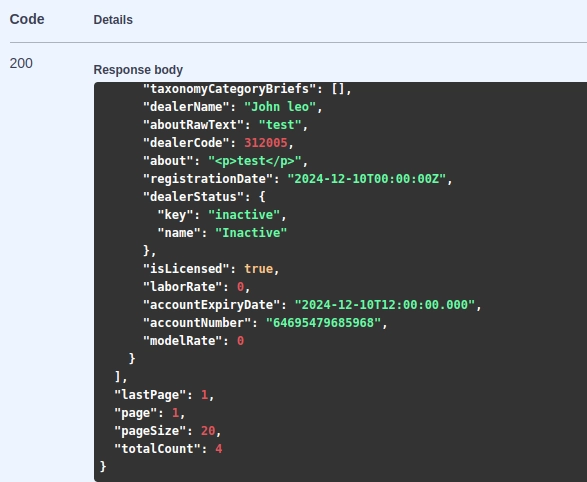
Task: Click the "isLicensed" key
Action: coord(186,269)
